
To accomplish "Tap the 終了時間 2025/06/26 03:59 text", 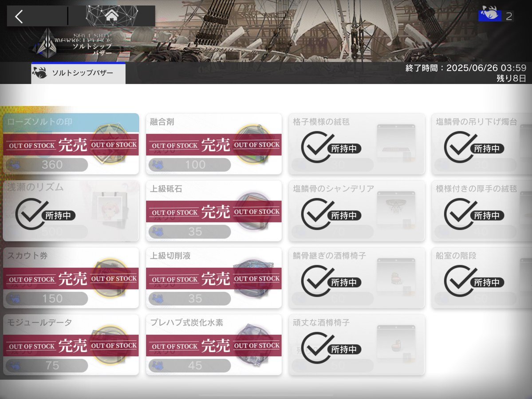I will coord(466,68).
